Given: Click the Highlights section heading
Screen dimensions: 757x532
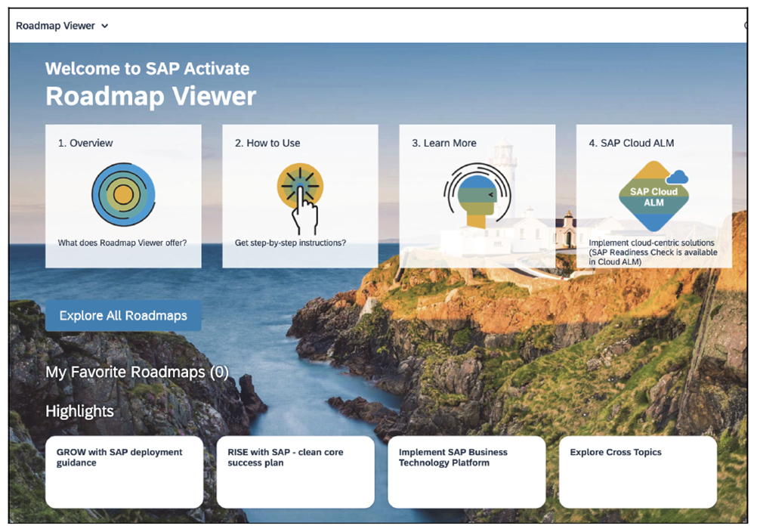Looking at the screenshot, I should [79, 411].
